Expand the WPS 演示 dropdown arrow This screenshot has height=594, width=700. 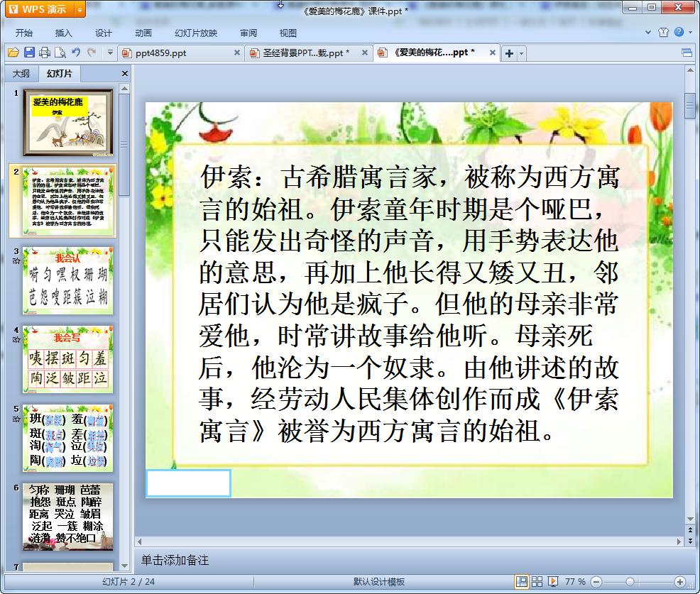click(x=80, y=9)
